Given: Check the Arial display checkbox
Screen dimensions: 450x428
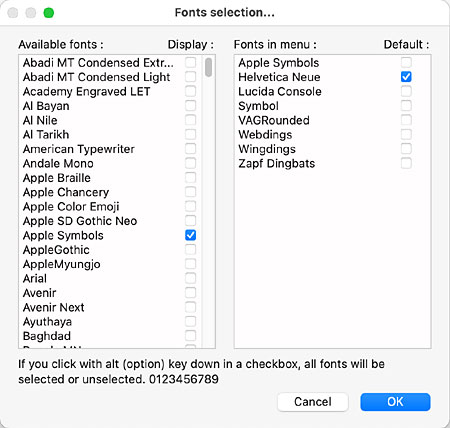Looking at the screenshot, I should point(190,278).
